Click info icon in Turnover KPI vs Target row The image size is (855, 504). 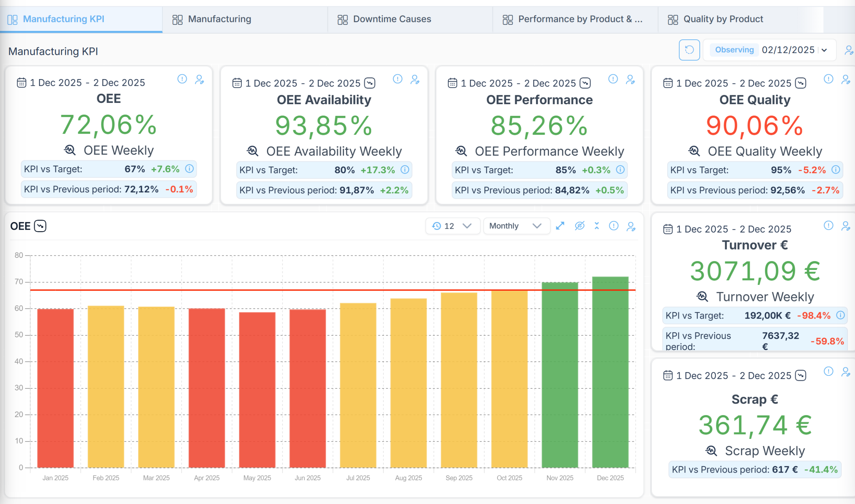(840, 315)
